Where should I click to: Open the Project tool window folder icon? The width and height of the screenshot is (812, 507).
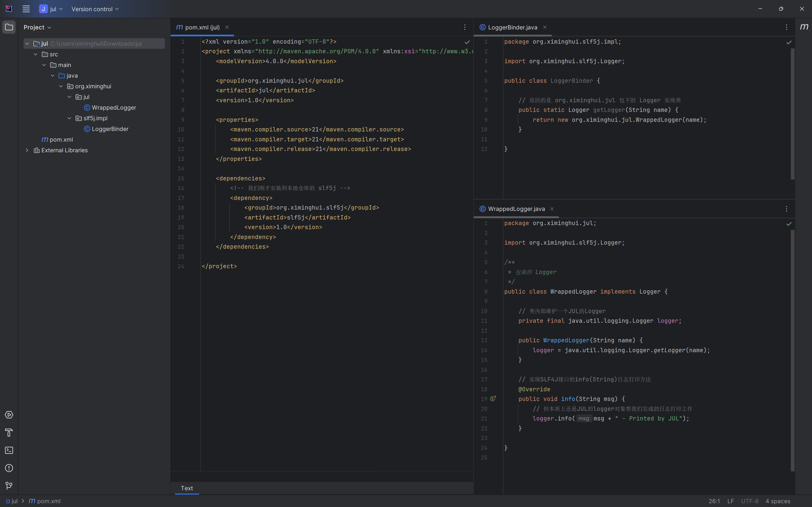tap(9, 27)
